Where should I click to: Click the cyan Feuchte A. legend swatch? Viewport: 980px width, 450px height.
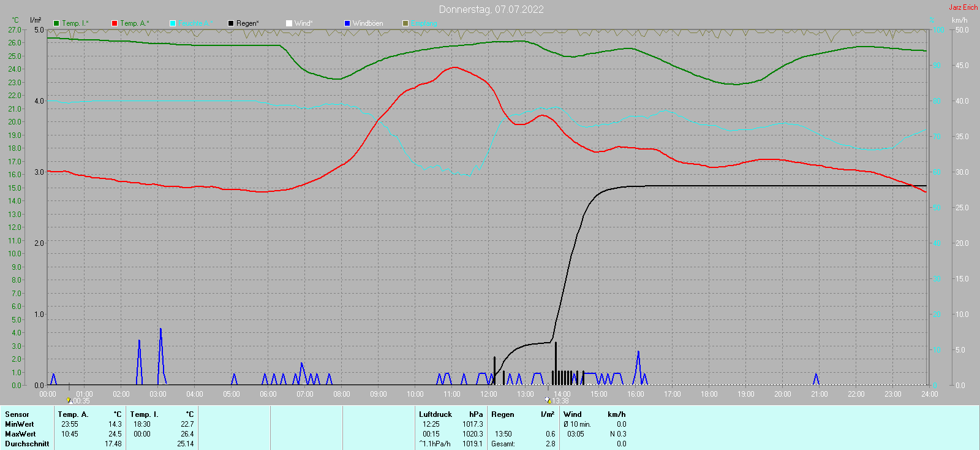pos(173,23)
